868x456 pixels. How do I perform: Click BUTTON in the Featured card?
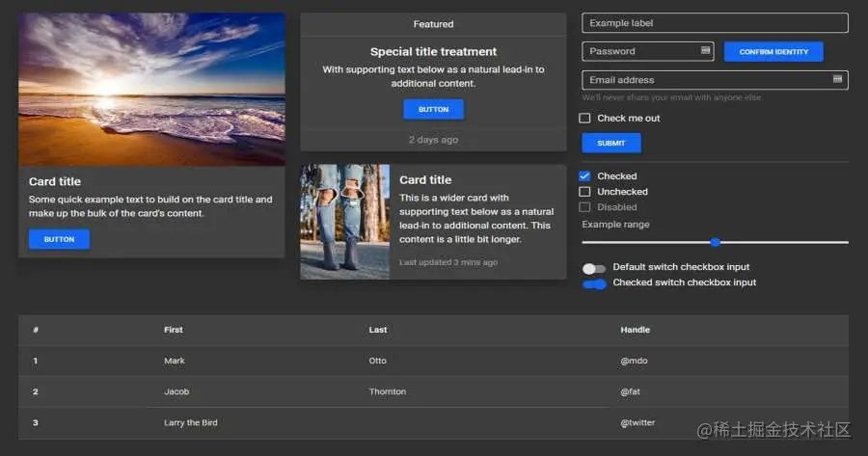(x=433, y=110)
